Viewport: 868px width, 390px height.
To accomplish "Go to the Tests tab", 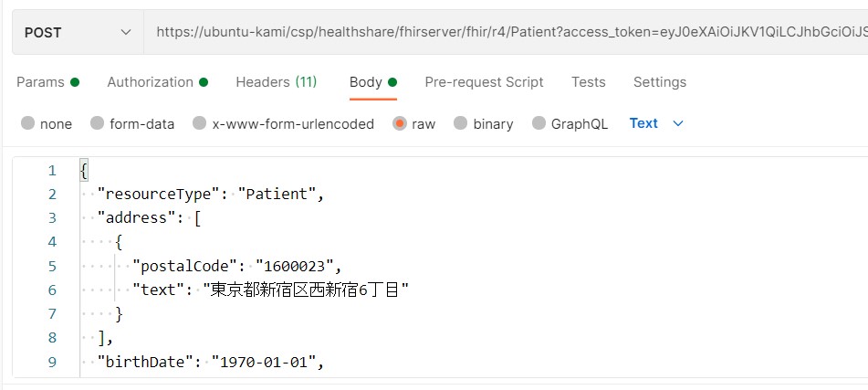I will pyautogui.click(x=588, y=82).
